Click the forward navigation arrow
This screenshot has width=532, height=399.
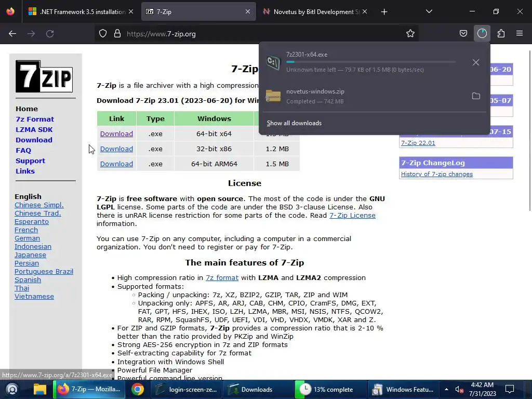pyautogui.click(x=31, y=34)
